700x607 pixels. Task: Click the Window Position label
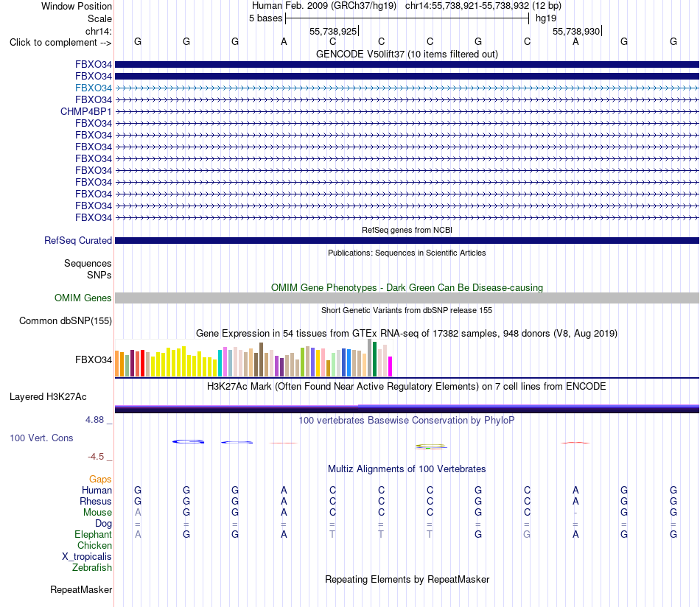coord(77,6)
